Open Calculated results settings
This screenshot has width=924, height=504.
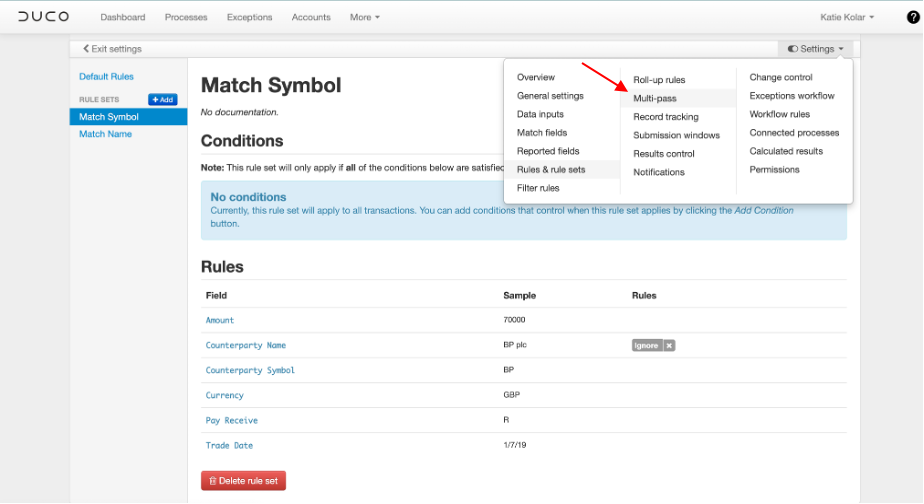(x=786, y=151)
